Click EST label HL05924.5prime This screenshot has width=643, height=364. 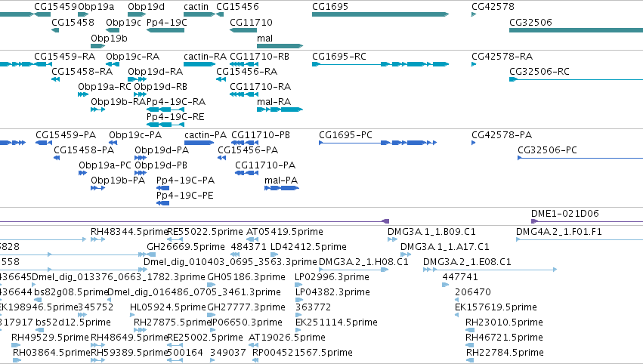click(x=168, y=307)
